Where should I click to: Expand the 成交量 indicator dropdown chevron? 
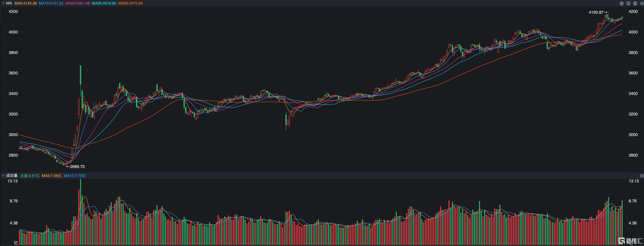pyautogui.click(x=3, y=176)
